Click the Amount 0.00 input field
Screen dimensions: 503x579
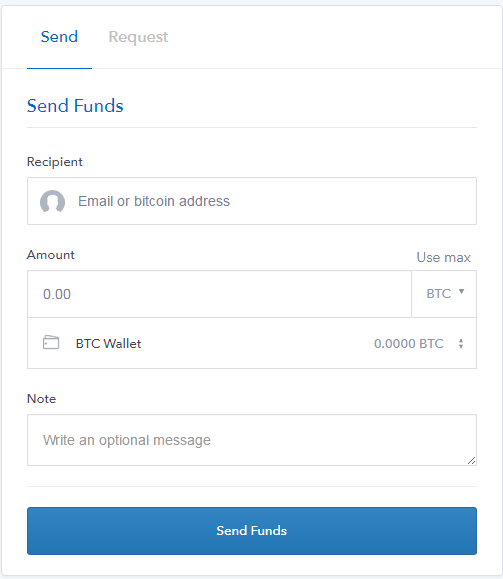[x=219, y=294]
